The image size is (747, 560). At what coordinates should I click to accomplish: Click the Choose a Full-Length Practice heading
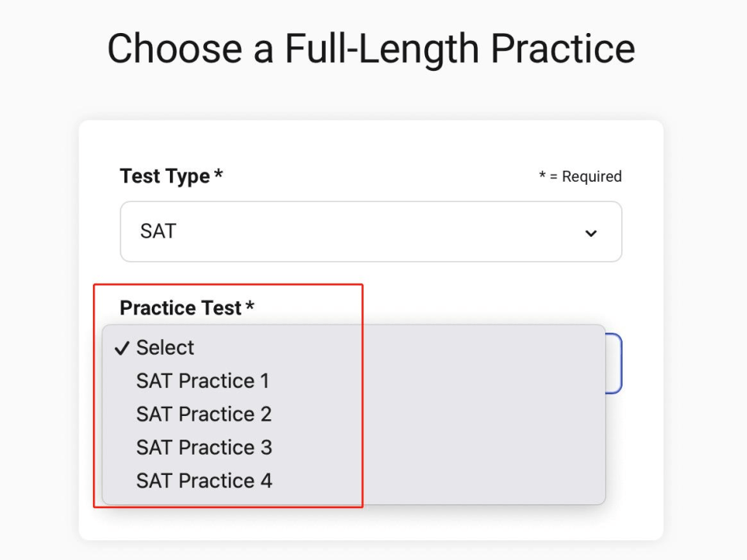pos(371,49)
